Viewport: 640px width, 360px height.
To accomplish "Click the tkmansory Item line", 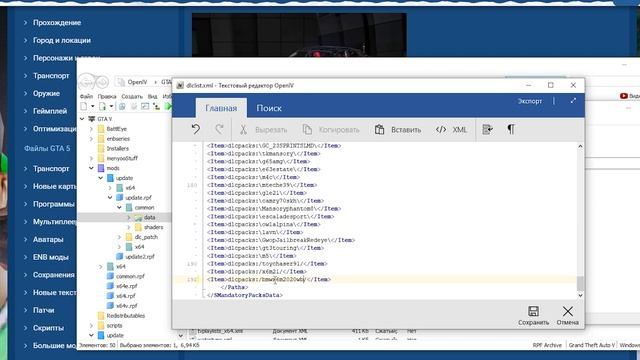I will click(x=263, y=154).
